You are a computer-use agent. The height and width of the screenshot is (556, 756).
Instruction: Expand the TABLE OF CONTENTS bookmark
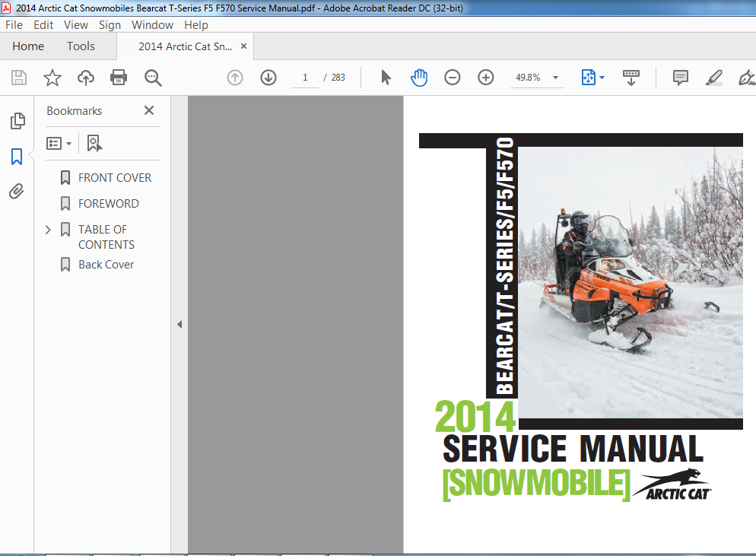(x=48, y=230)
